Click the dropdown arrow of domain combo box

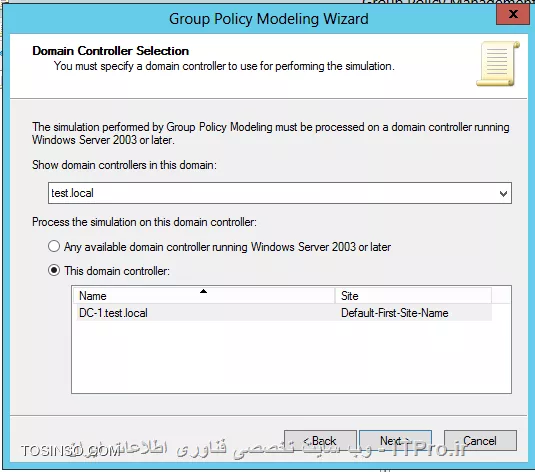coord(503,194)
